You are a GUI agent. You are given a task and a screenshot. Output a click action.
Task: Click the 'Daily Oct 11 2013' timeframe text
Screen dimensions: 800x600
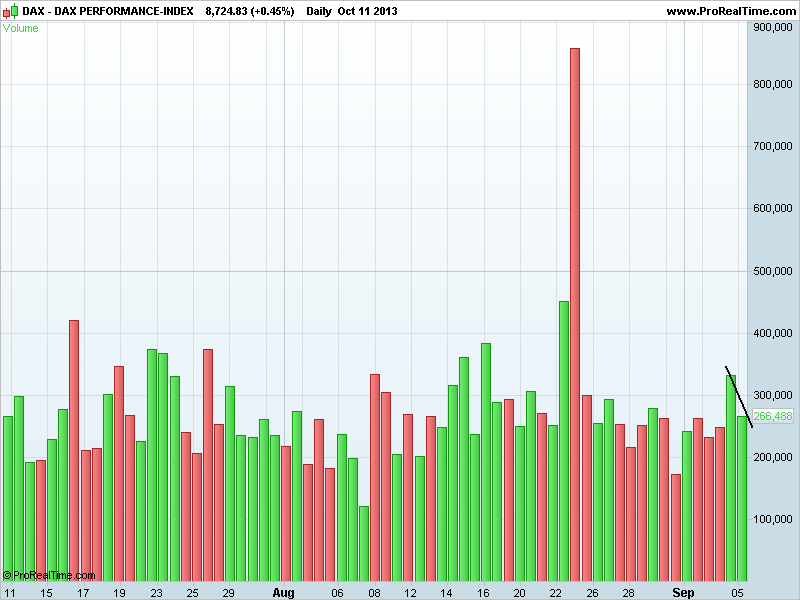352,11
